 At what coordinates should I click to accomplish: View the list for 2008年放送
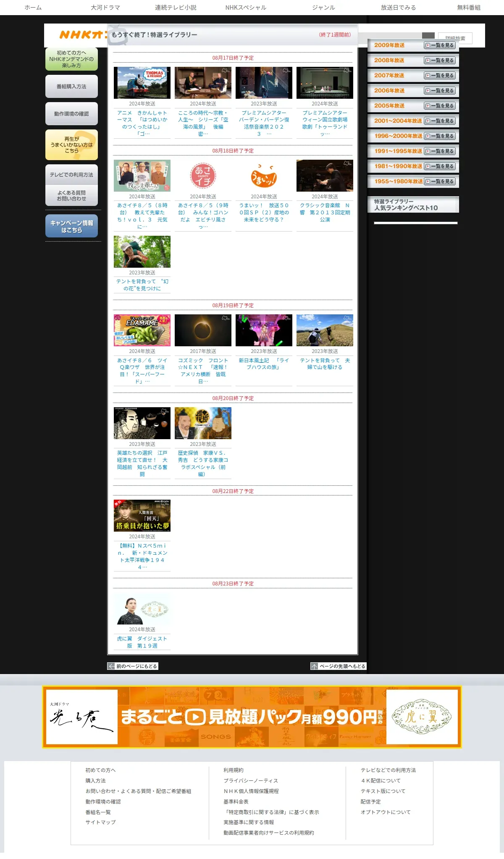coord(440,61)
